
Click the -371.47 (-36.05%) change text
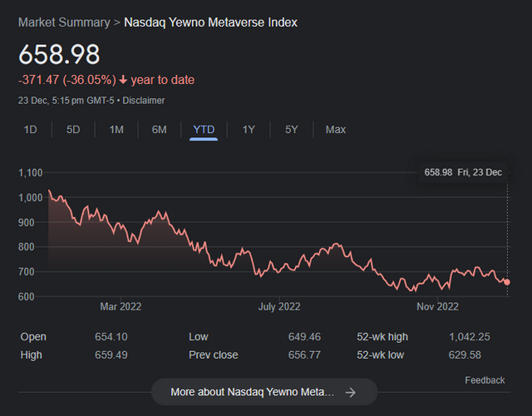67,80
